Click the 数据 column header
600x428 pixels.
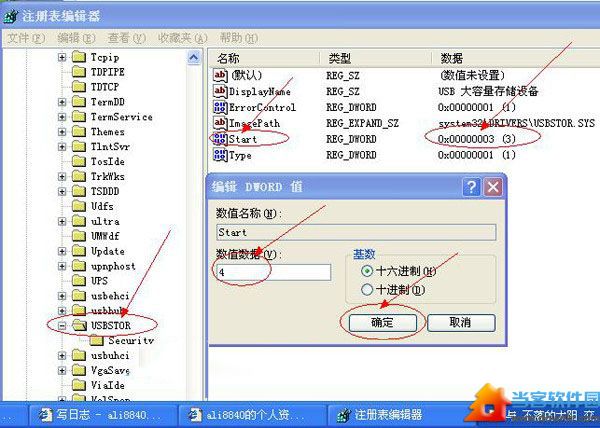click(516, 59)
